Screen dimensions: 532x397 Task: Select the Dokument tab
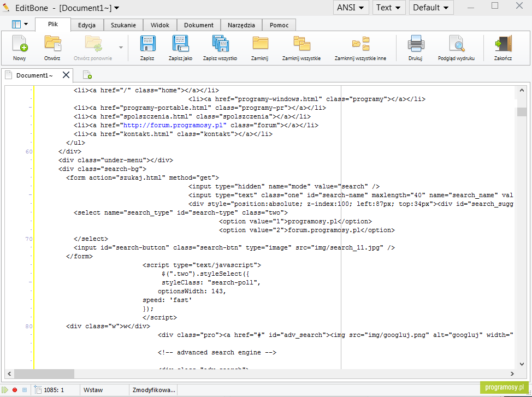click(199, 25)
